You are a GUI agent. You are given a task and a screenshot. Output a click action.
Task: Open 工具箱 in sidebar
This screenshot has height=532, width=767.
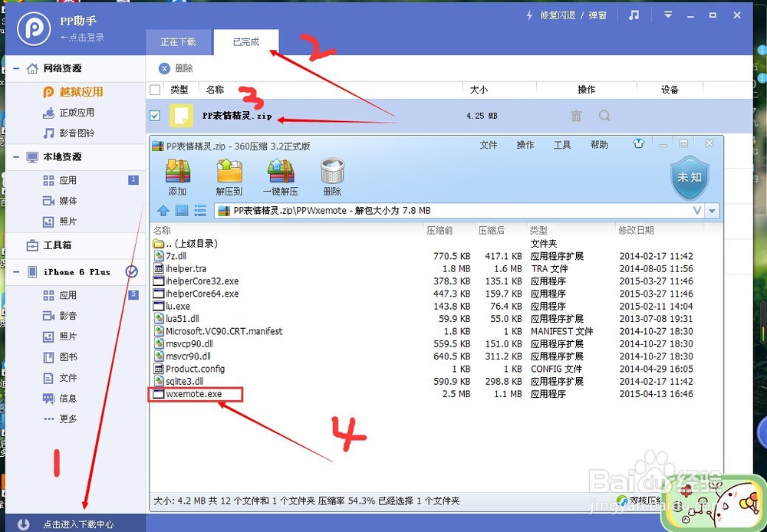49,245
